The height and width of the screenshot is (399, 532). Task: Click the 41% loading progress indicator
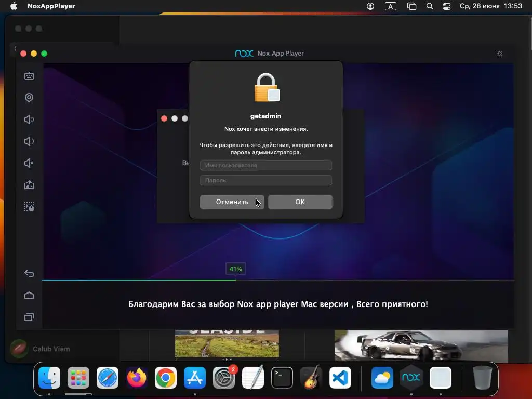(x=235, y=269)
